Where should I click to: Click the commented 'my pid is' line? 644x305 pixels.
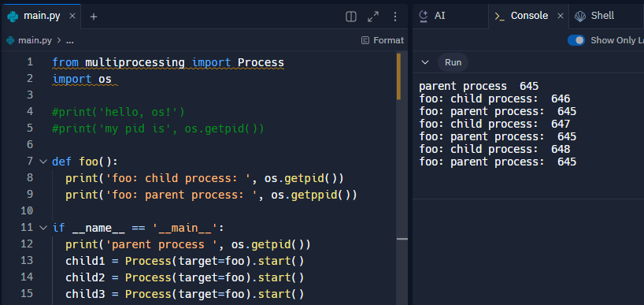pyautogui.click(x=158, y=128)
